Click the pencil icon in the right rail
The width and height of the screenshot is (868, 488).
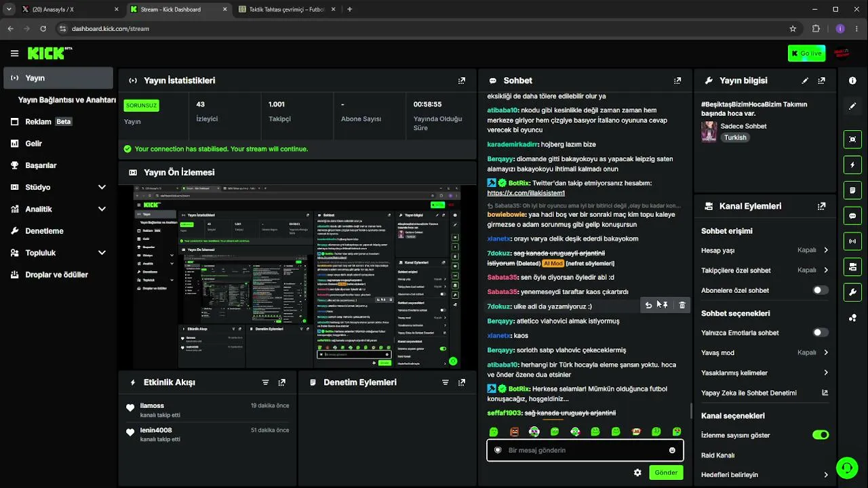coord(852,106)
